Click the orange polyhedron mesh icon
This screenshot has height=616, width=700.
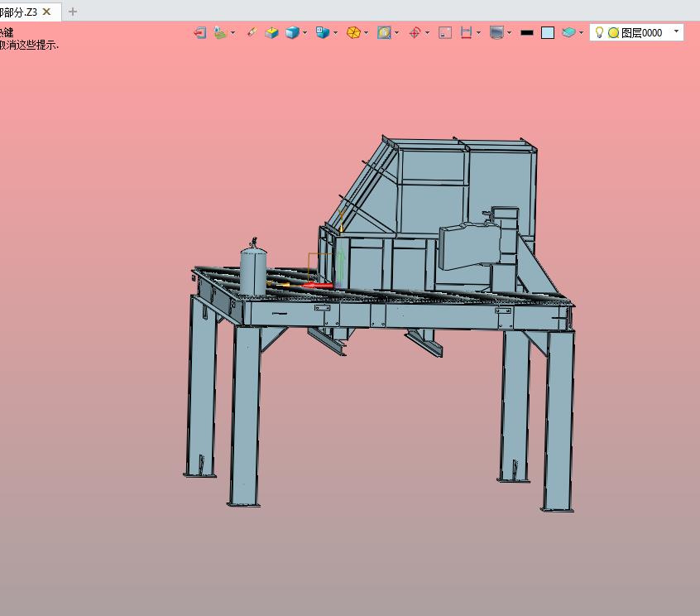[353, 32]
